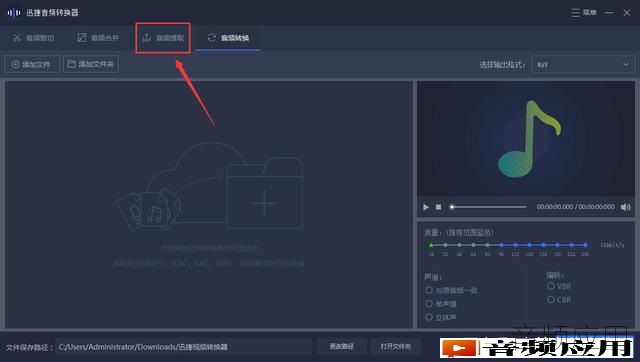The height and width of the screenshot is (362, 640).
Task: Select the 单声道 mono radio button
Action: 429,303
